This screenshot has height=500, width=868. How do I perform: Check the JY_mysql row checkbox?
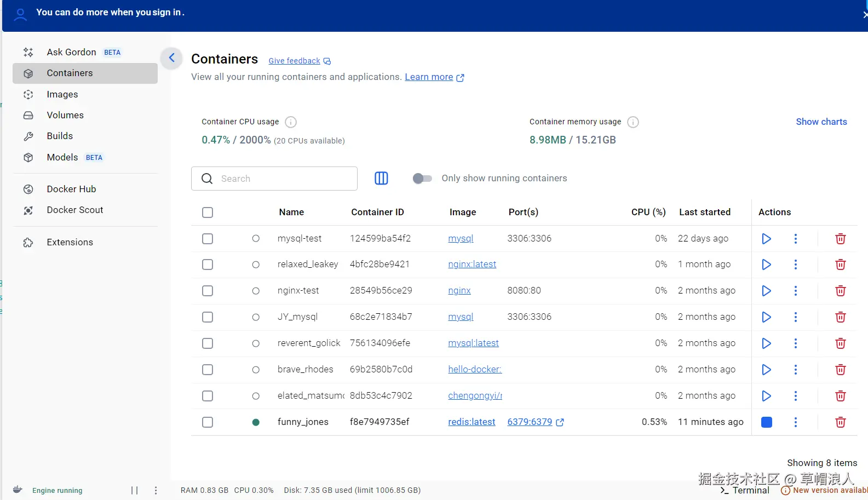pos(208,317)
